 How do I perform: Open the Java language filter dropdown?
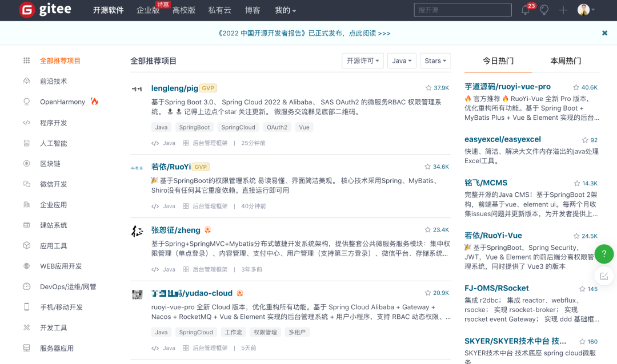click(402, 60)
